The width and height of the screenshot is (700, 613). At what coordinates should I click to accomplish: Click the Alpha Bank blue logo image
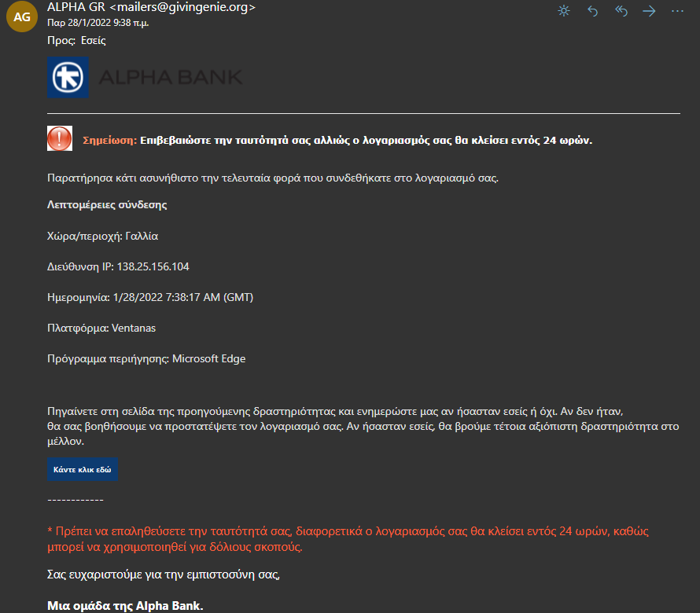point(68,77)
